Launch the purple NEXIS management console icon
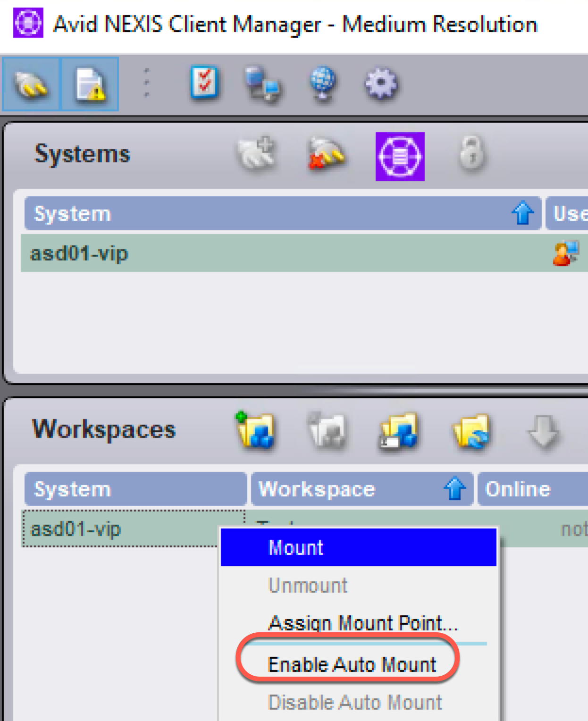Viewport: 588px width, 721px height. tap(400, 157)
